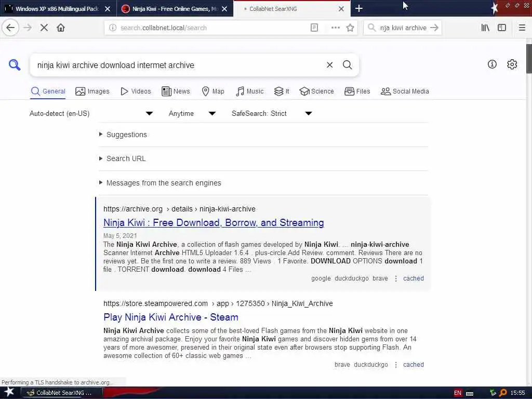The width and height of the screenshot is (532, 399).
Task: Switch to Social Media category
Action: (405, 91)
